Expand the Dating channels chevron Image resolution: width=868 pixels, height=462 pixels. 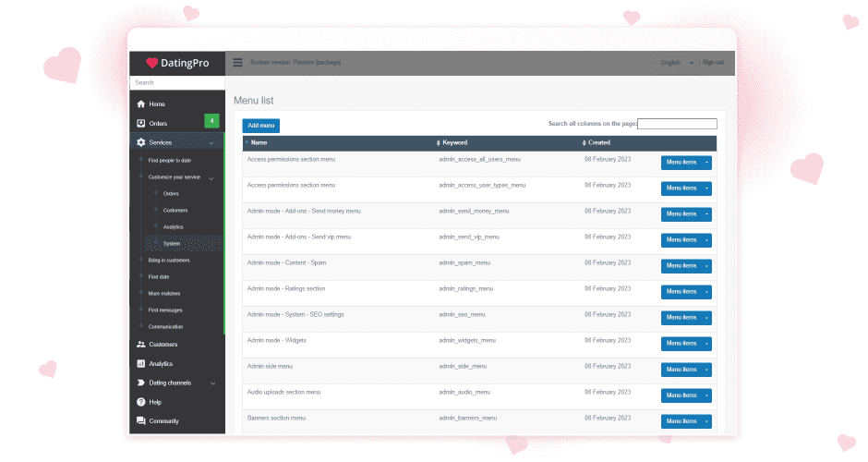click(x=212, y=383)
